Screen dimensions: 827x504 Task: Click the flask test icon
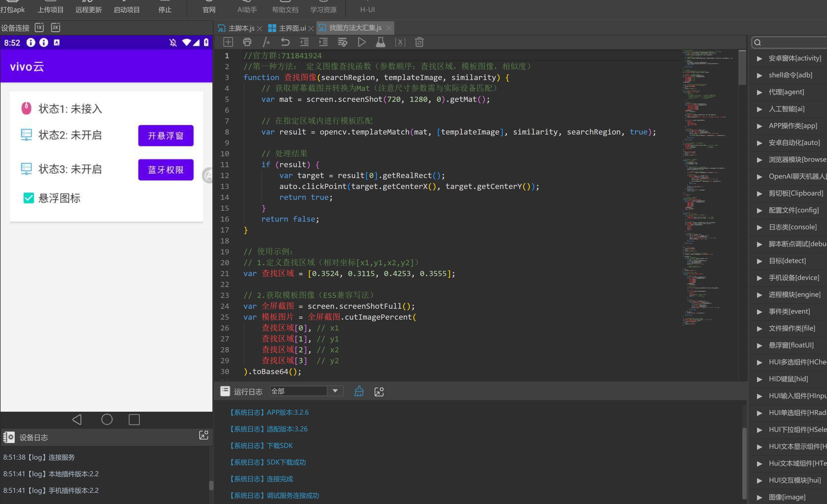coord(380,42)
